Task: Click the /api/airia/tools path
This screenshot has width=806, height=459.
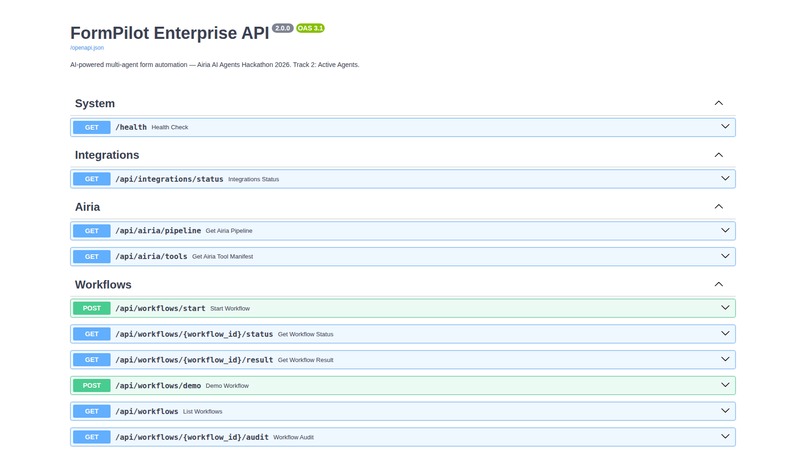Action: (x=151, y=256)
